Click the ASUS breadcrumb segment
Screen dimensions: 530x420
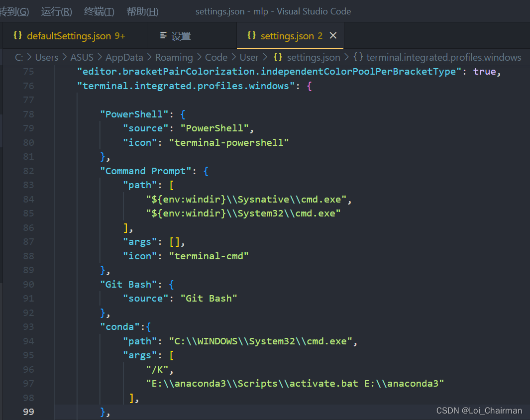pyautogui.click(x=82, y=57)
